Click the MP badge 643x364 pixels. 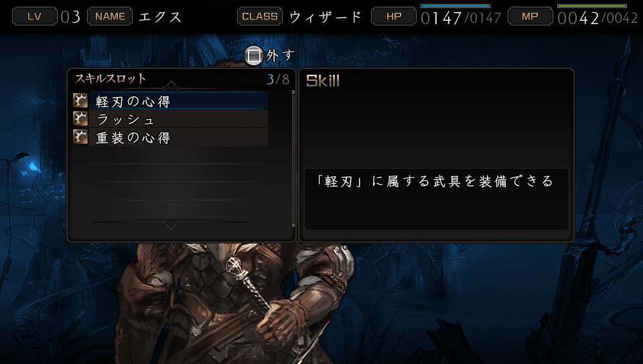[x=530, y=16]
